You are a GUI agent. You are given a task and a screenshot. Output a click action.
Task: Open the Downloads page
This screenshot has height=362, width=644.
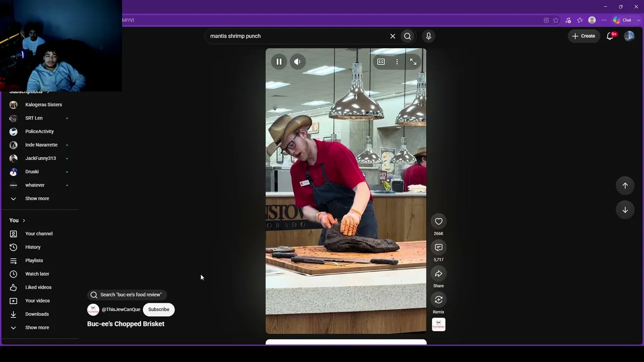[x=39, y=314]
